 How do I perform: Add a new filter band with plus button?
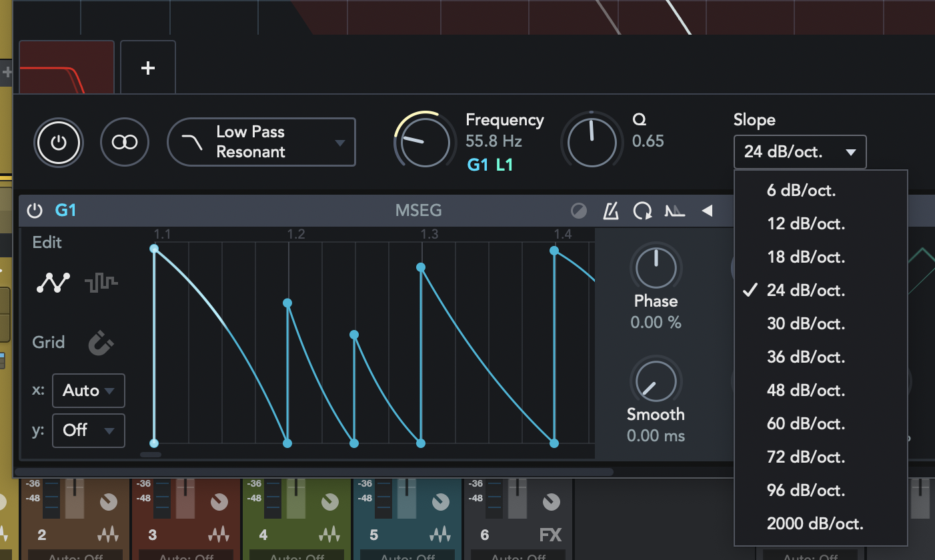pos(148,67)
